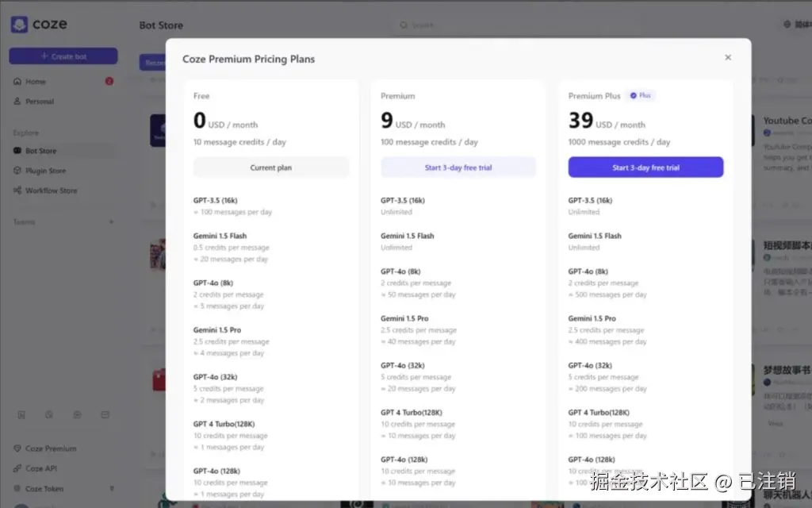
Task: Click the second round icon in sidebar bottom row
Action: point(49,414)
